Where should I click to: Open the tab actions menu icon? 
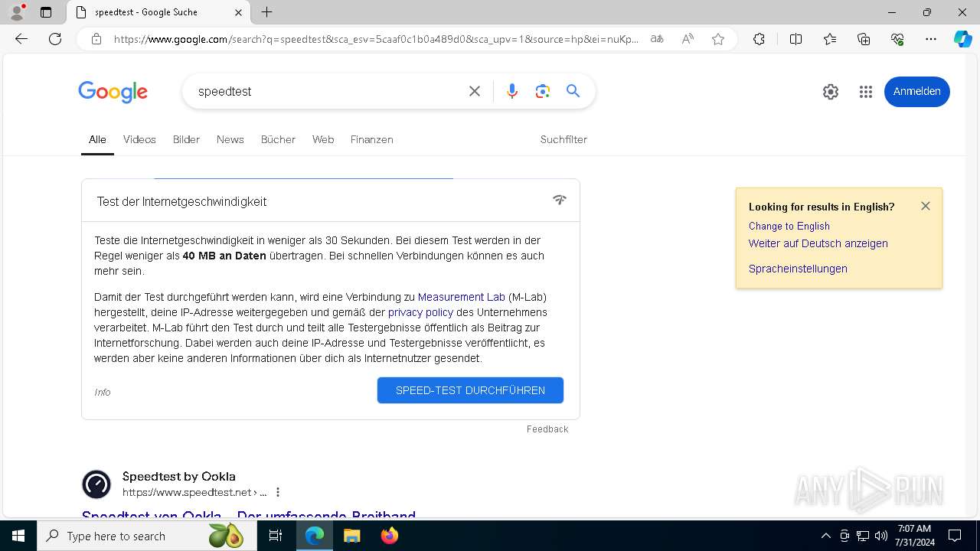click(46, 12)
